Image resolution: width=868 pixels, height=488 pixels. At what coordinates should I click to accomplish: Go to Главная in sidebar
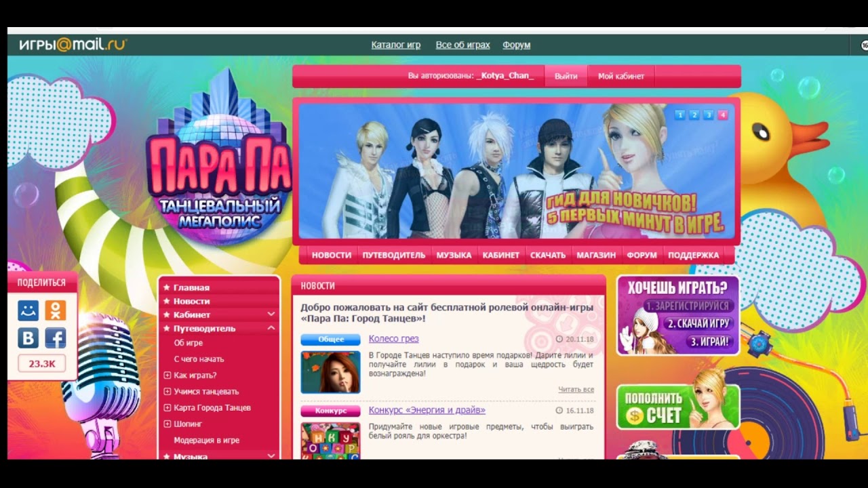coord(191,287)
